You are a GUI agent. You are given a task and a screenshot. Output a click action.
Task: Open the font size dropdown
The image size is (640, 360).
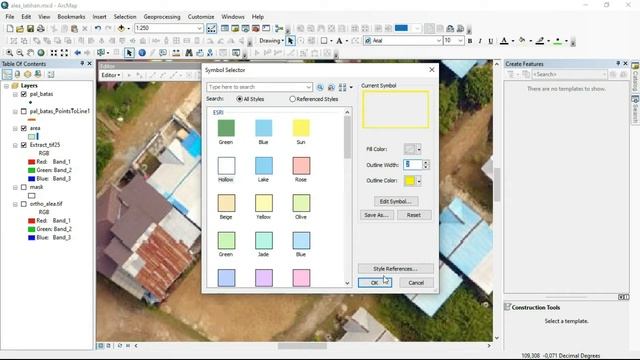pos(460,41)
